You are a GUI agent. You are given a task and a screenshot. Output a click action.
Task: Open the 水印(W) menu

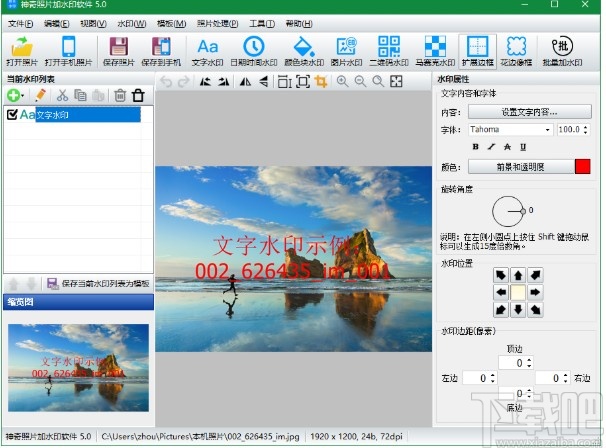[x=132, y=24]
